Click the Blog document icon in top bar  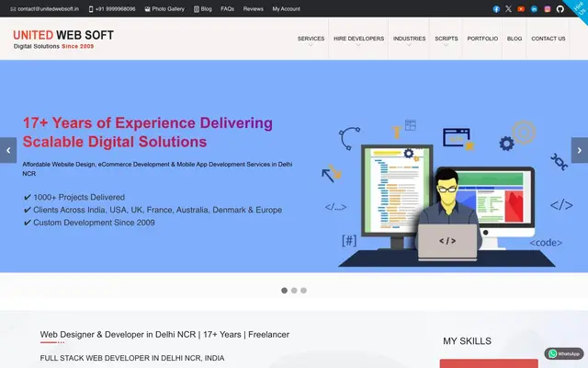click(x=197, y=9)
